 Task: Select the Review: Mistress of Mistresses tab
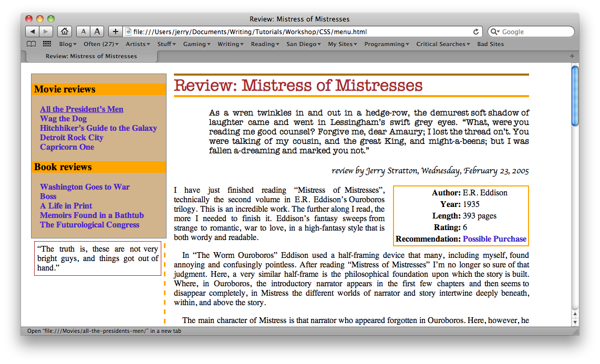coord(91,56)
